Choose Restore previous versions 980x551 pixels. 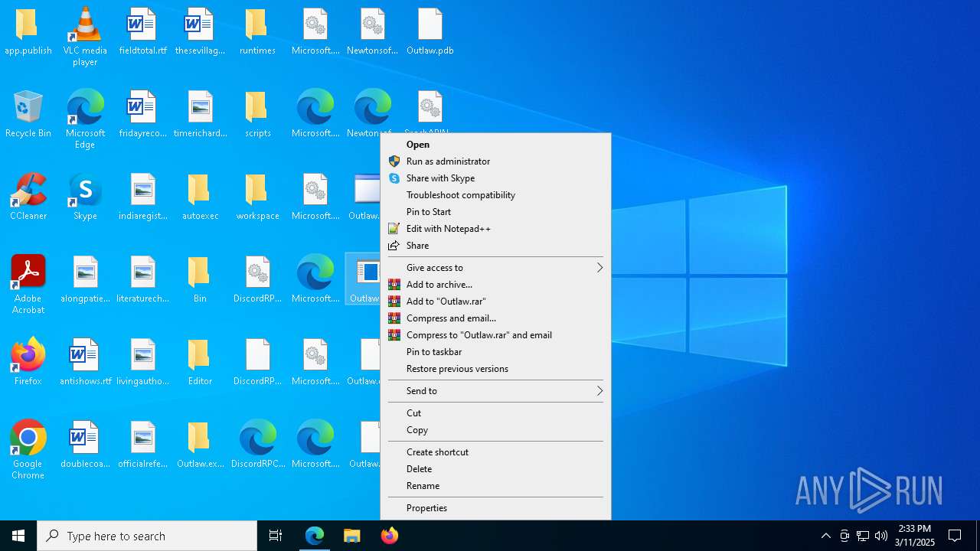tap(495, 369)
